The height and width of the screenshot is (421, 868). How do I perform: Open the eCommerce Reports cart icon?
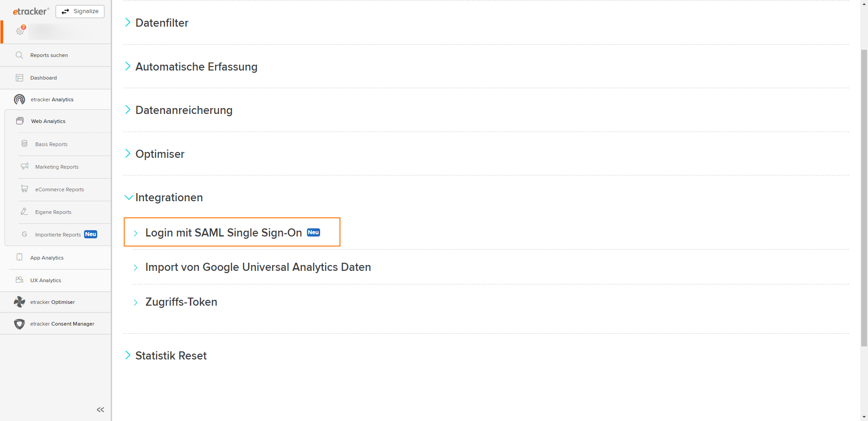pos(25,189)
